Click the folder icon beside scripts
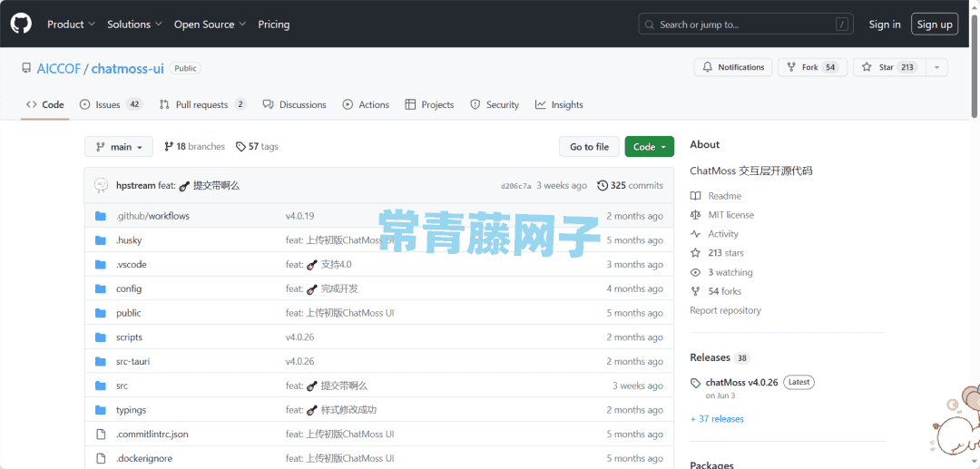Screen dimensions: 980x469 point(101,337)
